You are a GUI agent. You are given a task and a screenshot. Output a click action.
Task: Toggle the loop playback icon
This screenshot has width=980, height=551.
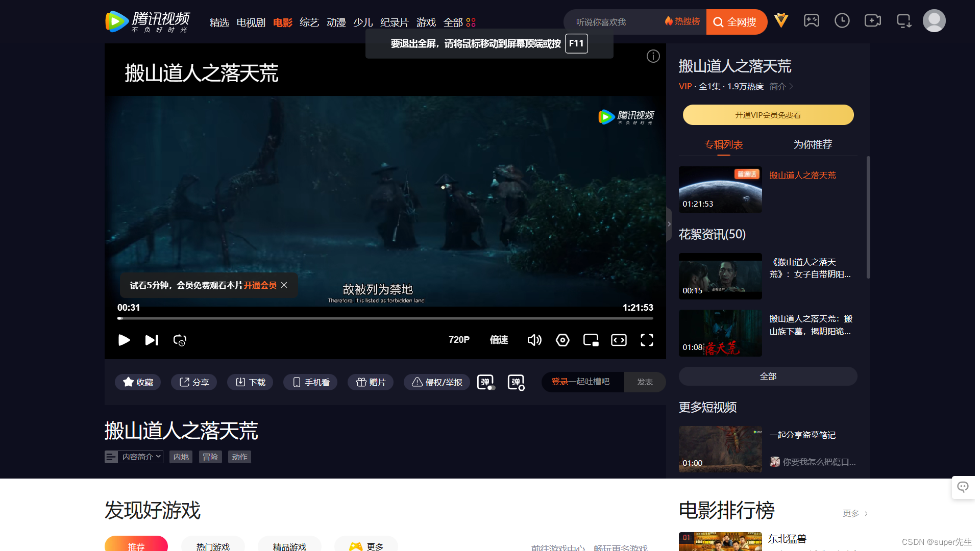point(180,340)
